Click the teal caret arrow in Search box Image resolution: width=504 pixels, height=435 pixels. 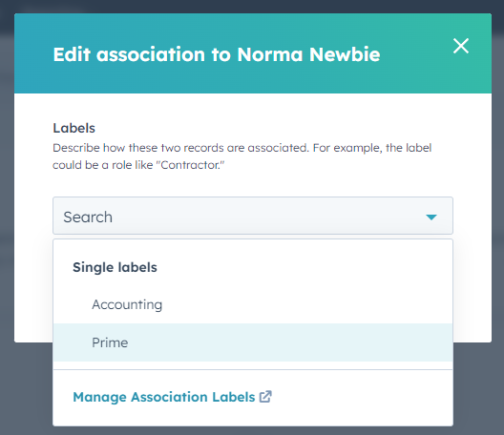tap(431, 217)
